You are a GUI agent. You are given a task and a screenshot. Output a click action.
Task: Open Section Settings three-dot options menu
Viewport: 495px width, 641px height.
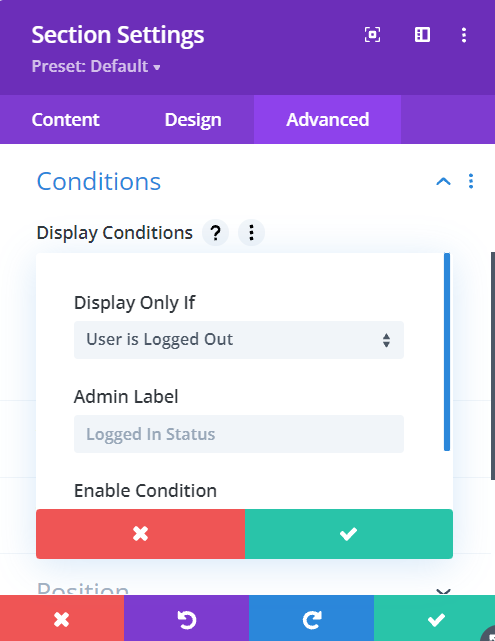464,35
